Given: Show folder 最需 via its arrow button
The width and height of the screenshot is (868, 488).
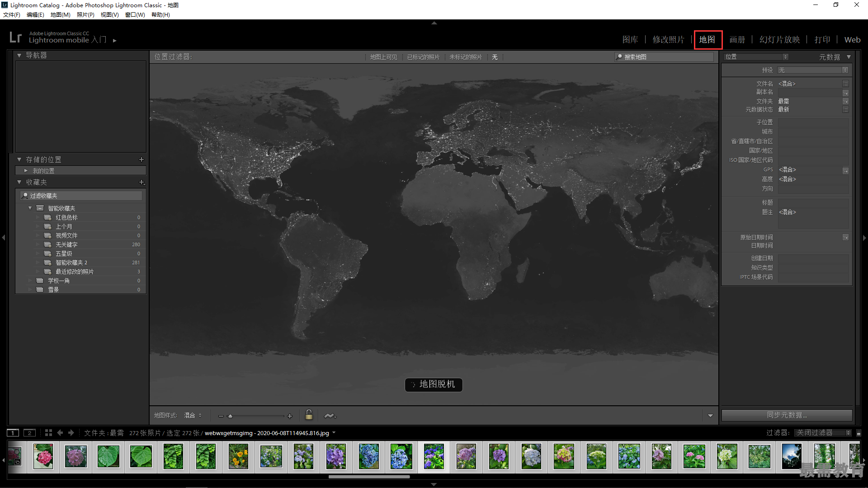Looking at the screenshot, I should 845,101.
